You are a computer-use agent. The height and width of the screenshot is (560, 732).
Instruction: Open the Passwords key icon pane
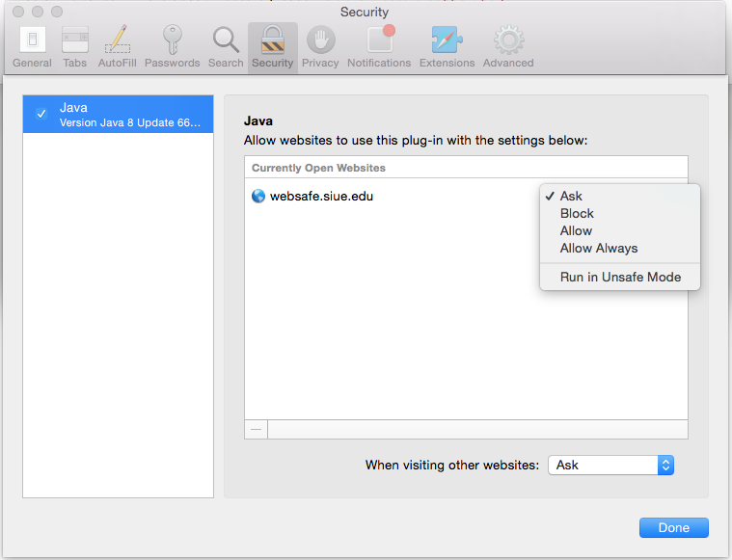point(172,47)
